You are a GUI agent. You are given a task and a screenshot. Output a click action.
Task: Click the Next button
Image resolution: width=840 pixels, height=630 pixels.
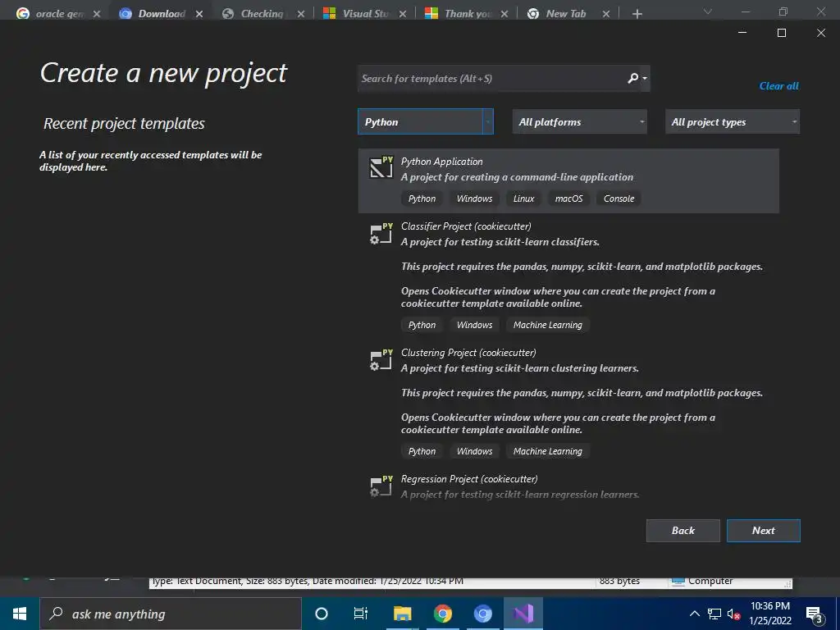pos(764,531)
